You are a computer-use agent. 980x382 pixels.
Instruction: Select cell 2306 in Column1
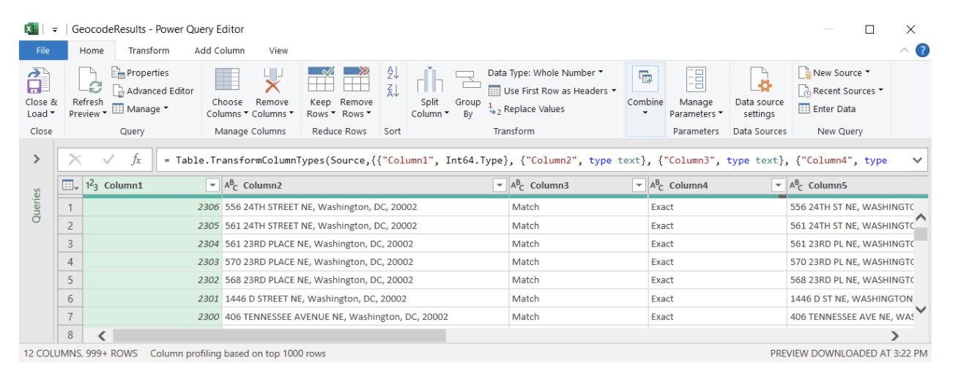coord(152,207)
